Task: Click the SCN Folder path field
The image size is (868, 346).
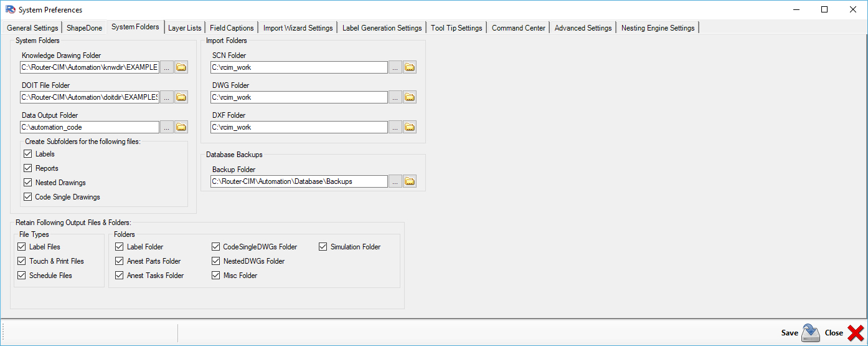Action: 299,67
